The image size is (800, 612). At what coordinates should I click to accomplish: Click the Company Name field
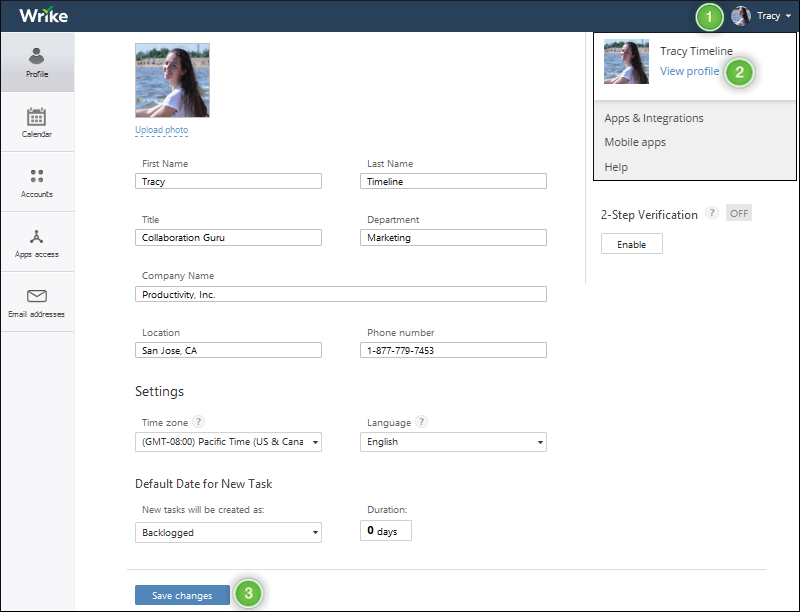point(341,294)
